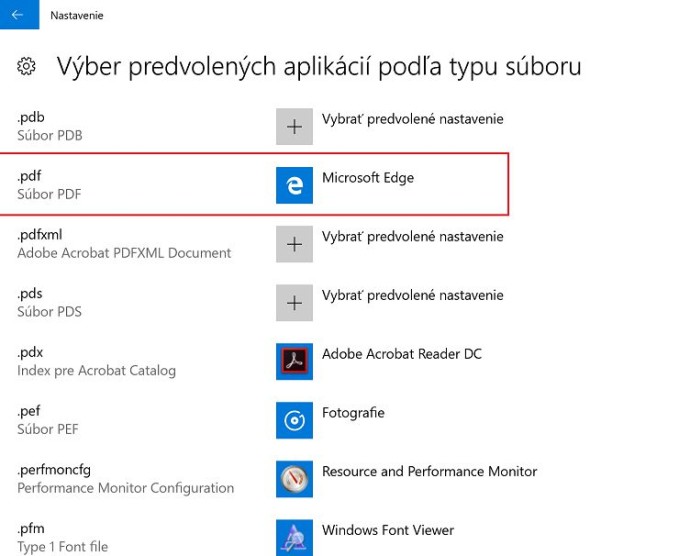
Task: Choose default for .pdfxml via 'Vybrať predvolené nastavenie'
Action: tap(413, 236)
